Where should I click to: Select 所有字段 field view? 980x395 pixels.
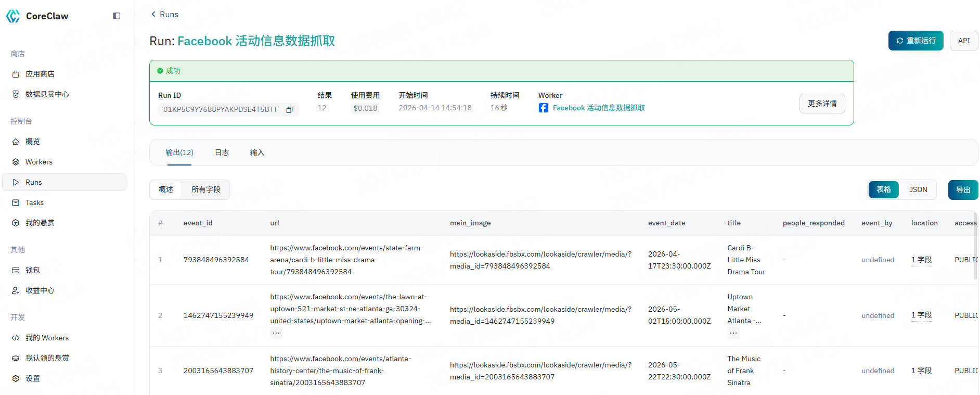205,189
